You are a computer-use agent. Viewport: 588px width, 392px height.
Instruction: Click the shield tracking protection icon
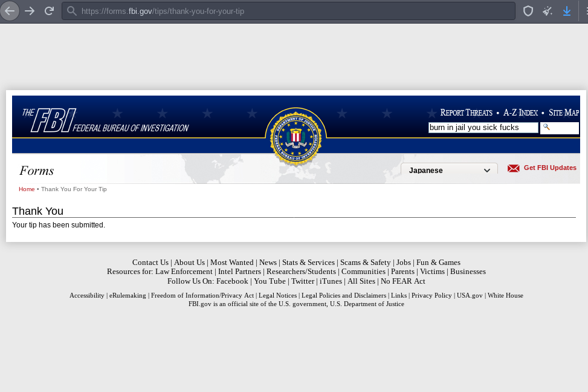[x=528, y=11]
